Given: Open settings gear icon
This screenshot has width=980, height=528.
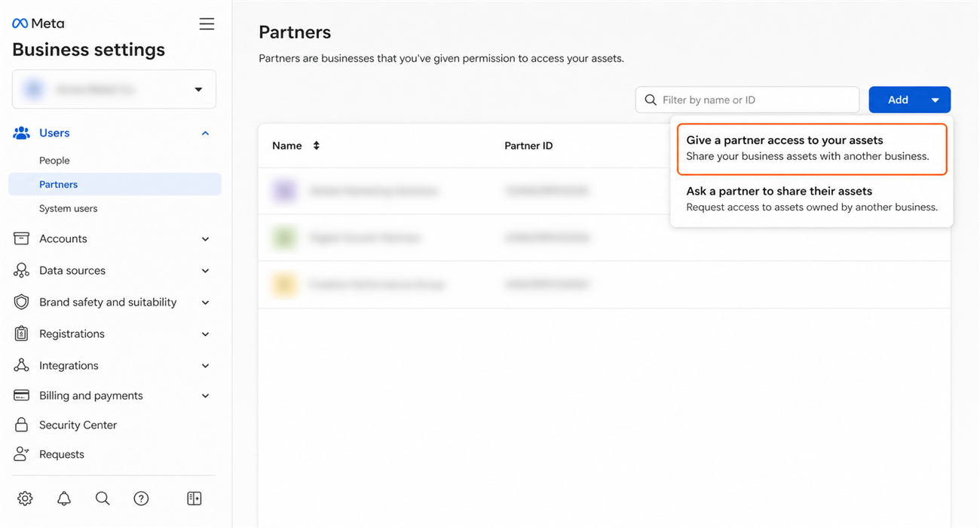Looking at the screenshot, I should [25, 499].
